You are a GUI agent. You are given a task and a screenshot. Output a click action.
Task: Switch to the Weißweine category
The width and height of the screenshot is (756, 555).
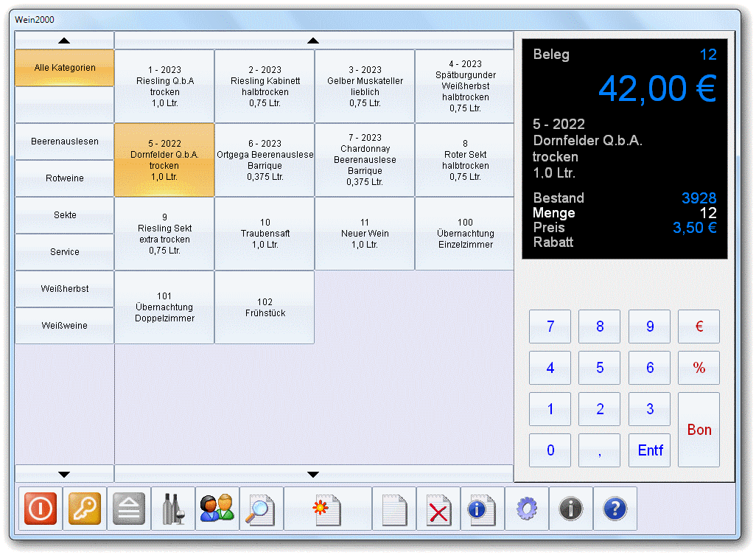tap(65, 326)
